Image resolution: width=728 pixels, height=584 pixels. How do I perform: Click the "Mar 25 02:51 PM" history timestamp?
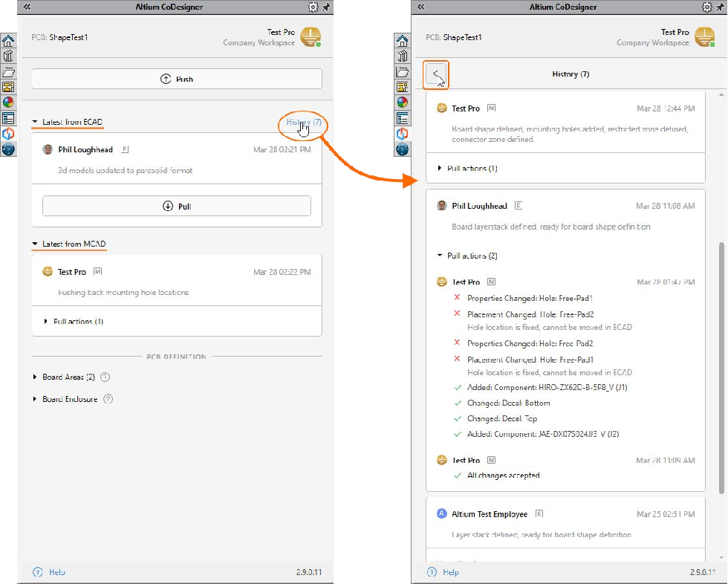[x=666, y=514]
